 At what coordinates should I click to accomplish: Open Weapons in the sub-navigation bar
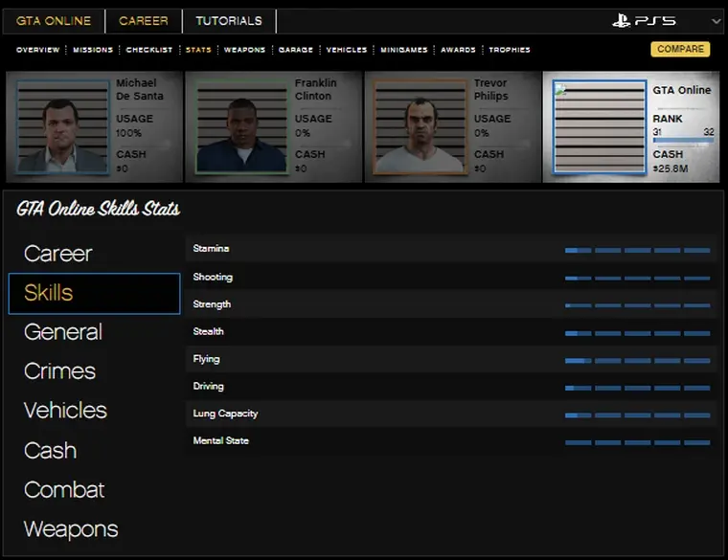(244, 50)
